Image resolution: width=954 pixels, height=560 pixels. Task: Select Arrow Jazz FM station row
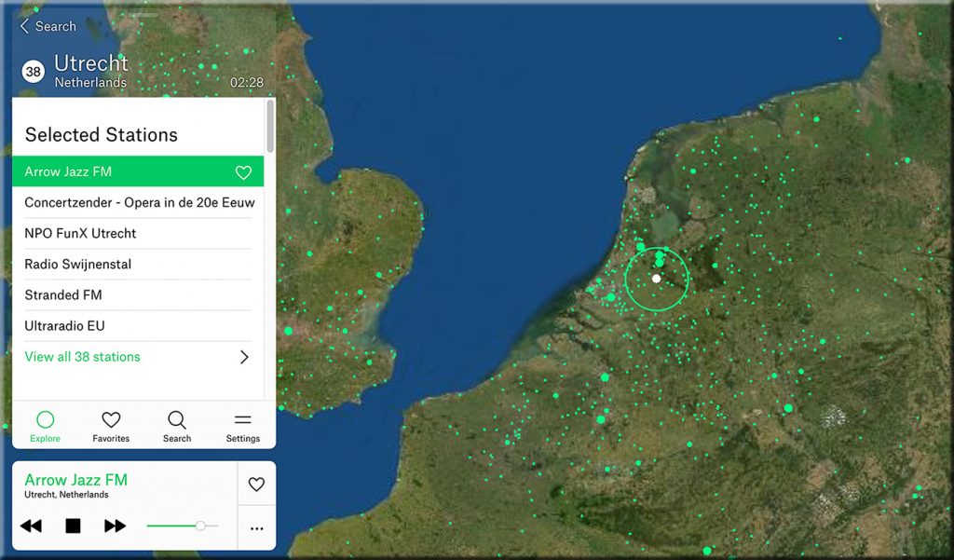[x=138, y=171]
